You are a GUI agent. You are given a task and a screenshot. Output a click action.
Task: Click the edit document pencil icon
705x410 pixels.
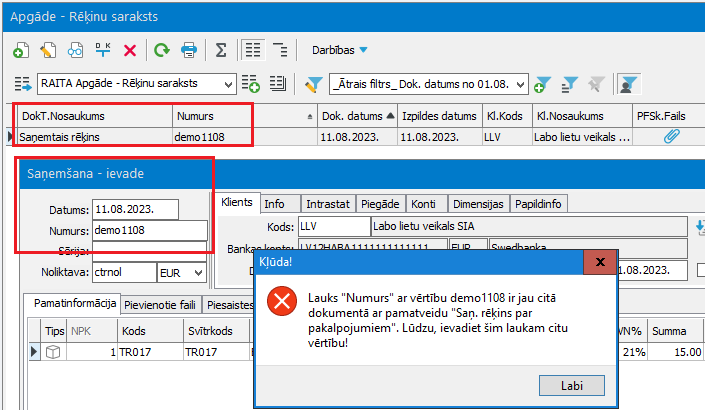48,50
